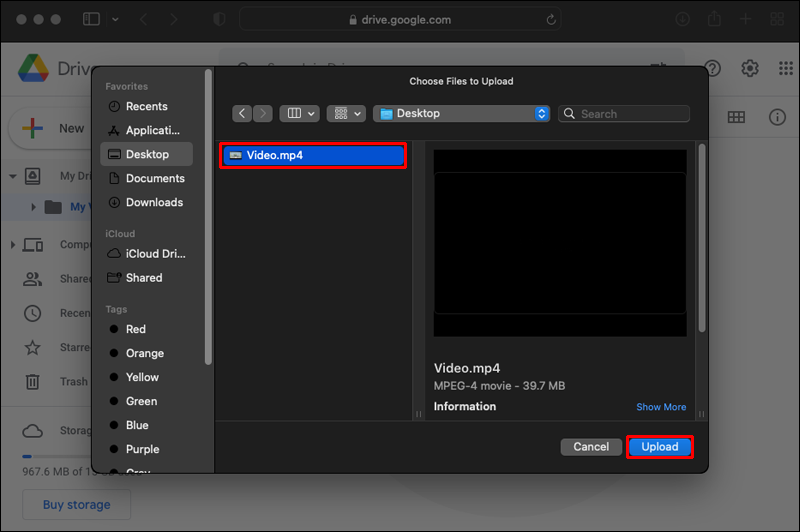Image resolution: width=800 pixels, height=532 pixels.
Task: Click Safari back navigation arrow
Action: [143, 19]
